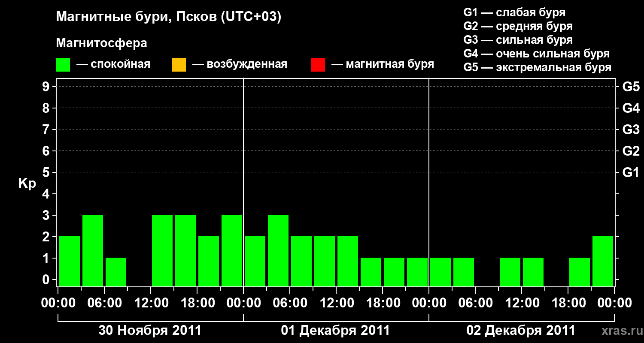This screenshot has height=343, width=644.
Task: Click the G2 label on the right axis
Action: click(631, 151)
